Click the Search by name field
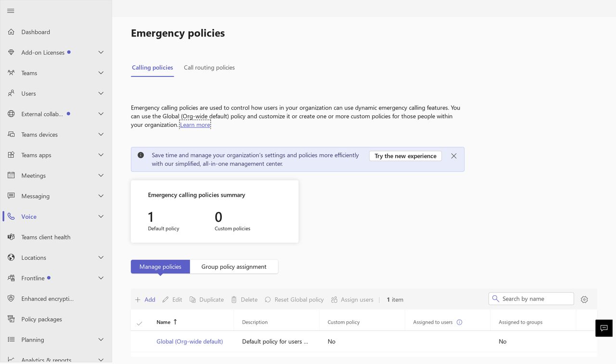 (531, 299)
